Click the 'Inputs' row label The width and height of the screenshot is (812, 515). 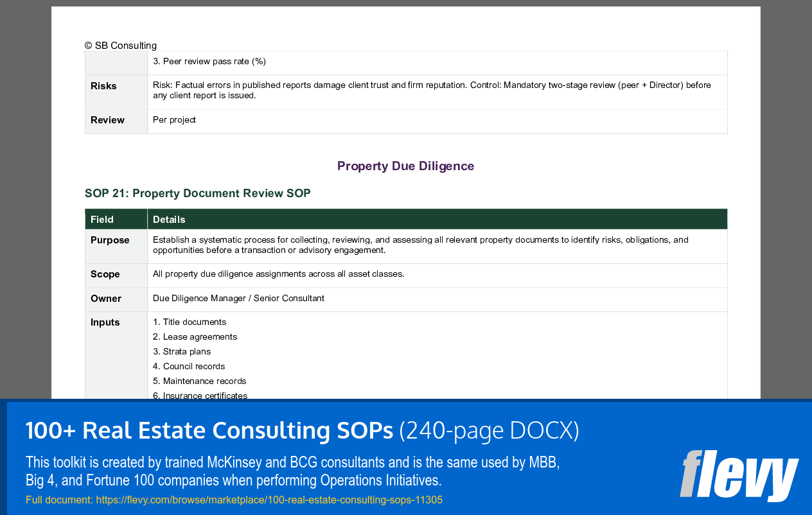coord(105,322)
